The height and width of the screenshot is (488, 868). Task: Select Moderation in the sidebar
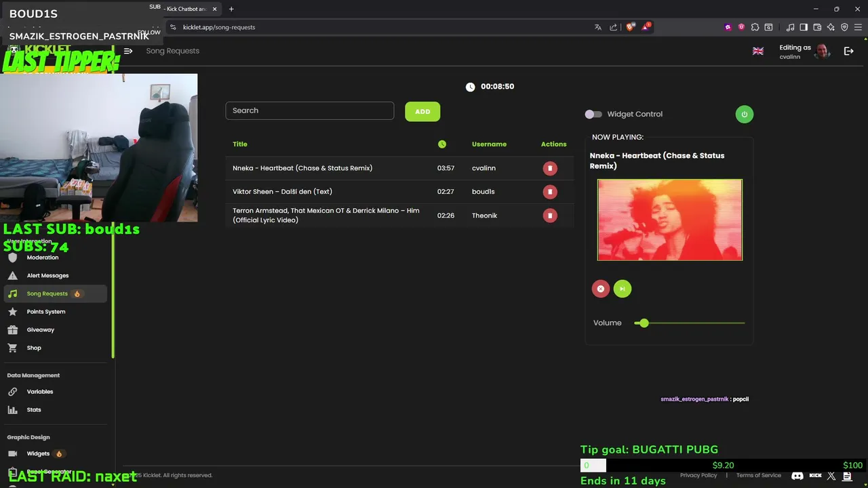pyautogui.click(x=43, y=258)
